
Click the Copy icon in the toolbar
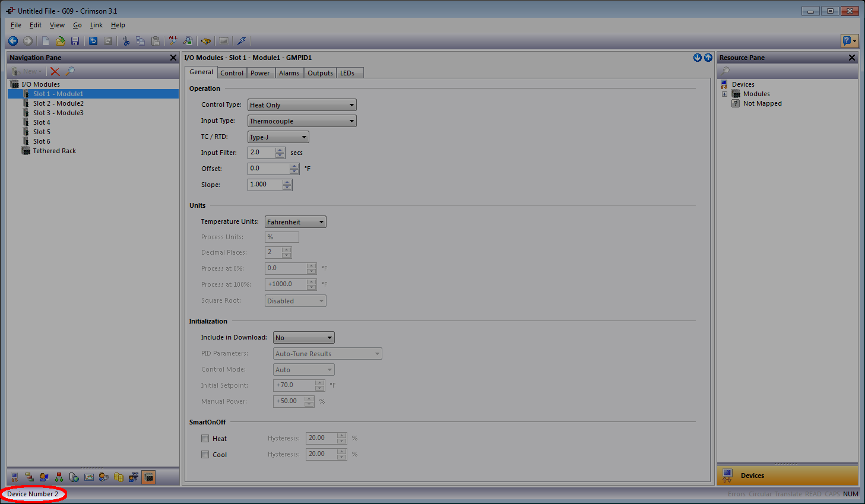point(141,41)
